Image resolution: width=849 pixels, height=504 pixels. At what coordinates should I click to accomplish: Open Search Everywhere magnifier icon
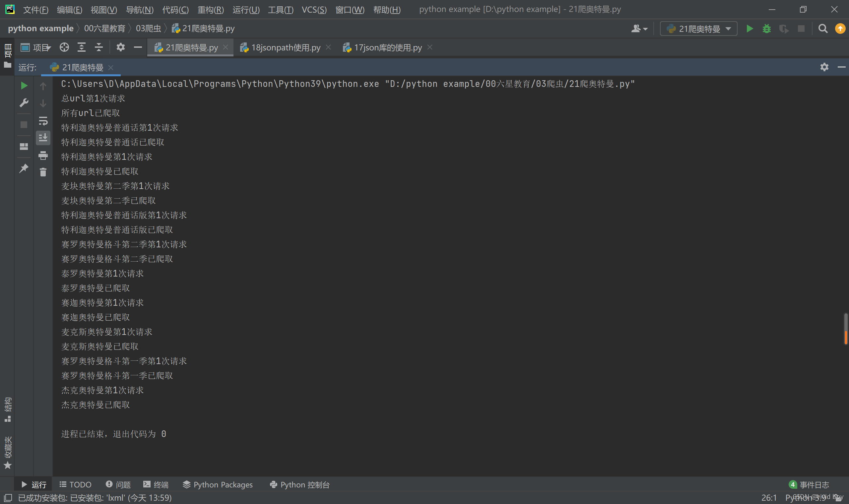[822, 29]
